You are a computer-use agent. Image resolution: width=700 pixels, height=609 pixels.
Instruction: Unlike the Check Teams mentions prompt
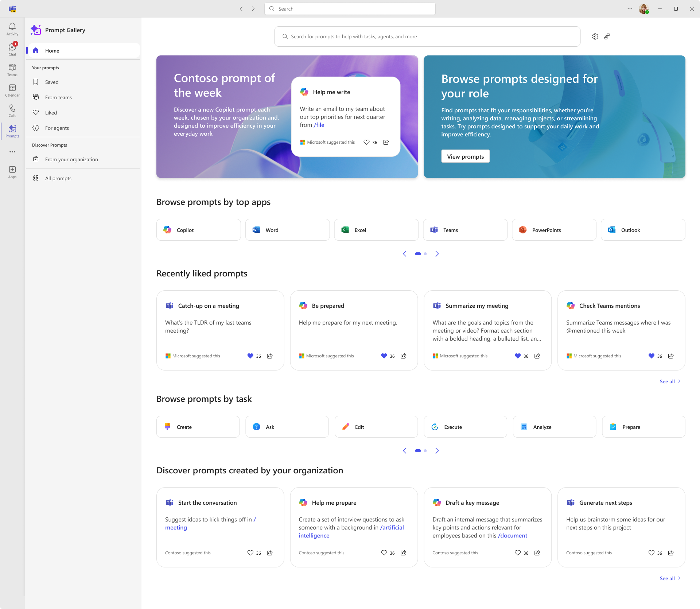[x=652, y=356]
